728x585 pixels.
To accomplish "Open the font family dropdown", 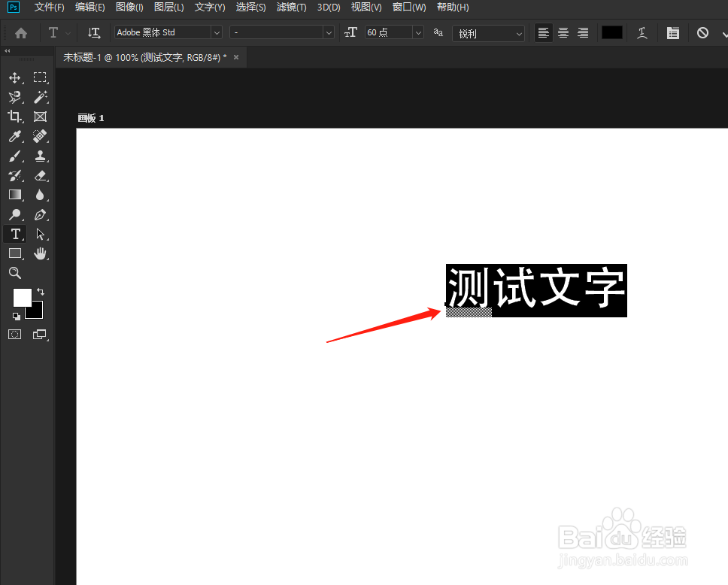I will tap(216, 32).
